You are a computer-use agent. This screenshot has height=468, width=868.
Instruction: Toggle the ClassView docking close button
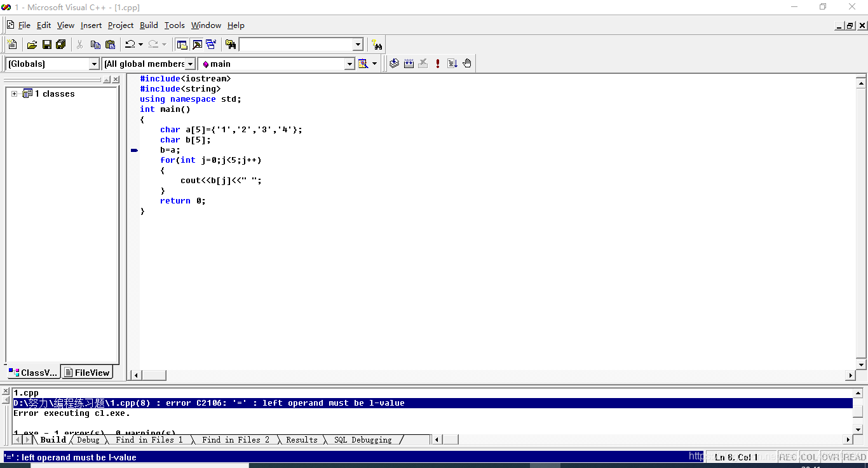tap(116, 79)
